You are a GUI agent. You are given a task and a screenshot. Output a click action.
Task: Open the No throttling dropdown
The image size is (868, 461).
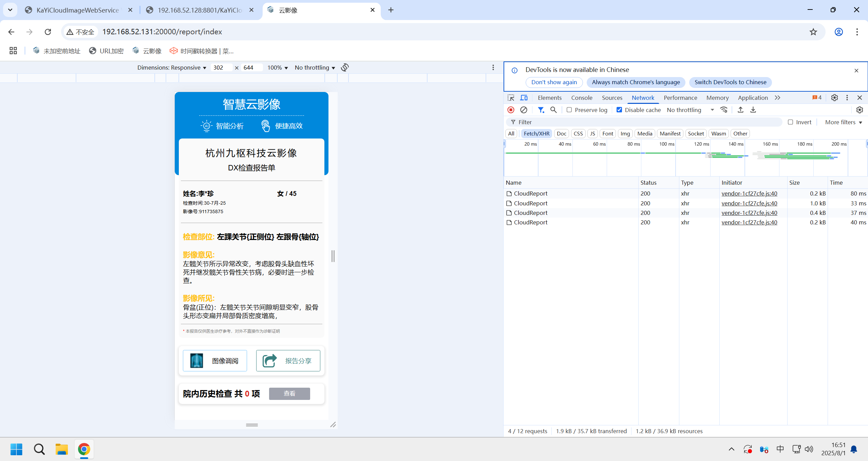pyautogui.click(x=689, y=110)
